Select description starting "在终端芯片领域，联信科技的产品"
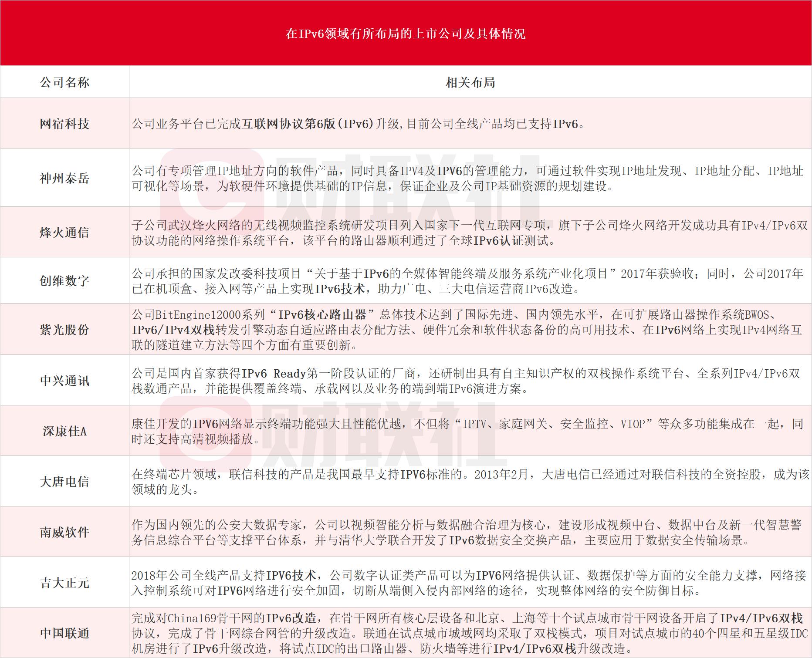The width and height of the screenshot is (812, 658). 470,482
